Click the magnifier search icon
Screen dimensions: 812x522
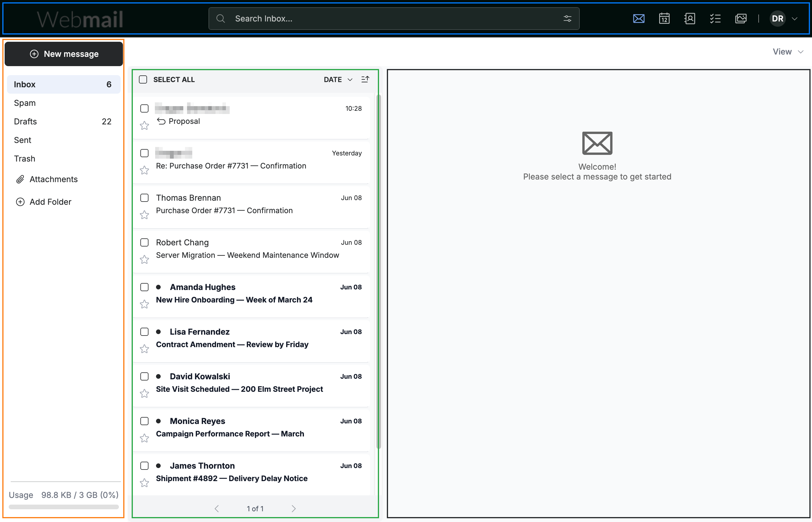coord(221,19)
